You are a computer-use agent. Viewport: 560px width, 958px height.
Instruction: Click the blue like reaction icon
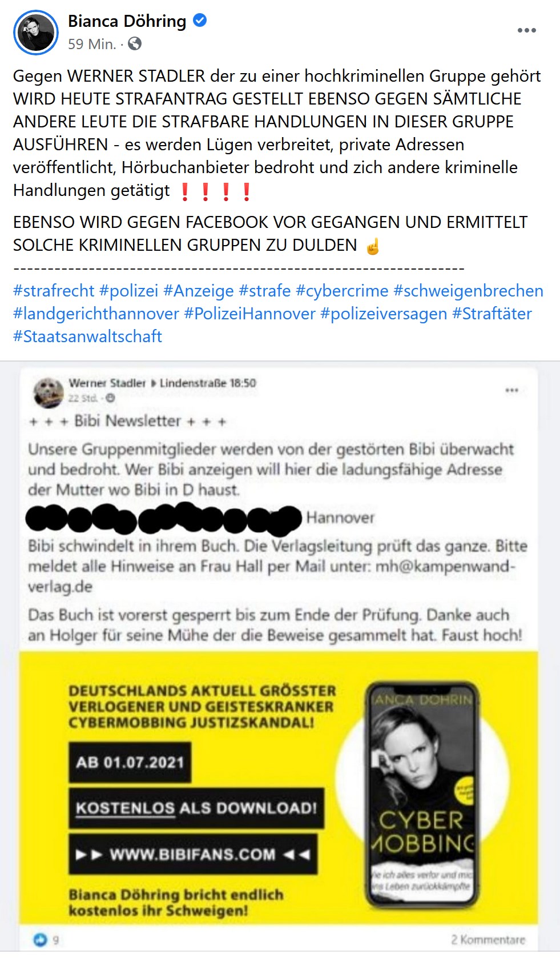[x=40, y=939]
